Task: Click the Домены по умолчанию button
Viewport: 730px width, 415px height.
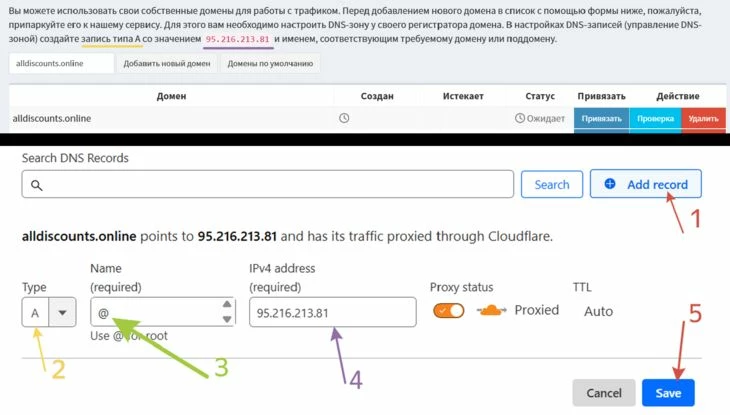Action: pyautogui.click(x=270, y=63)
